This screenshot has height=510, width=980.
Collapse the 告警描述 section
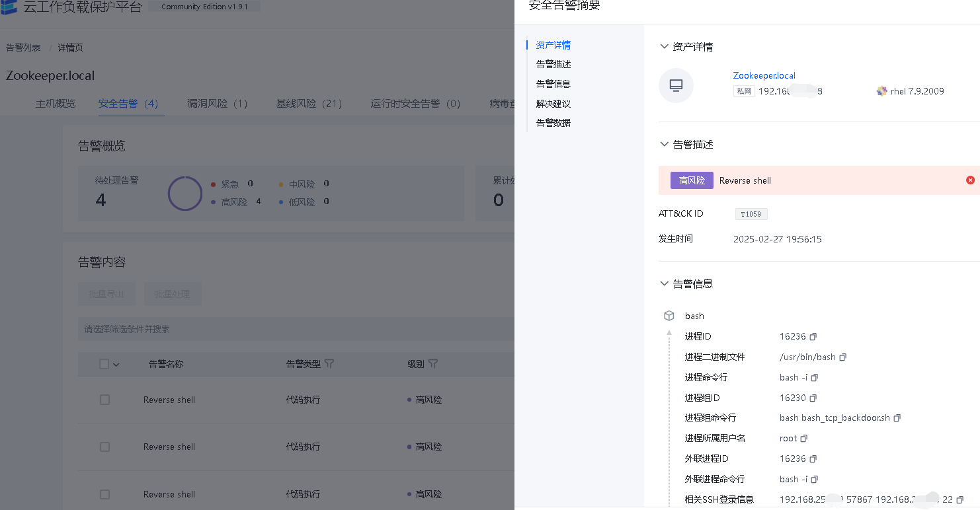point(665,145)
